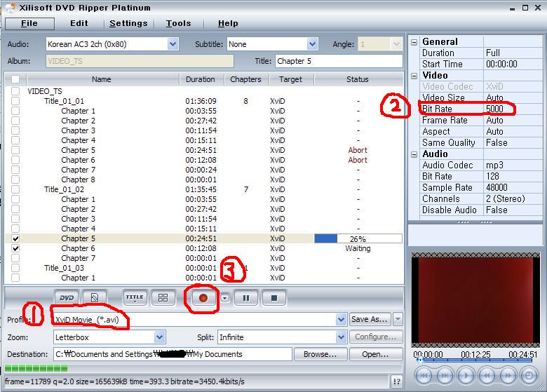This screenshot has height=392, width=547.
Task: Play the preview video
Action: (x=466, y=376)
